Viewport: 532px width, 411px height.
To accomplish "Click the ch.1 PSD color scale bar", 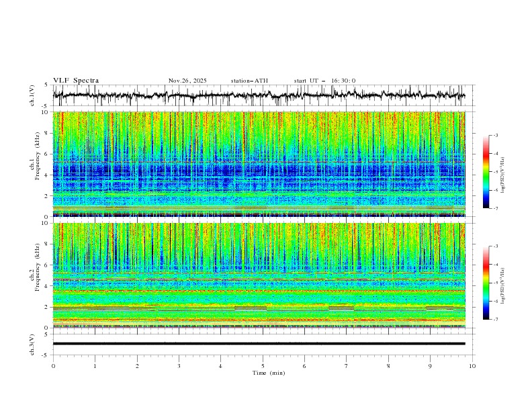I will click(486, 171).
